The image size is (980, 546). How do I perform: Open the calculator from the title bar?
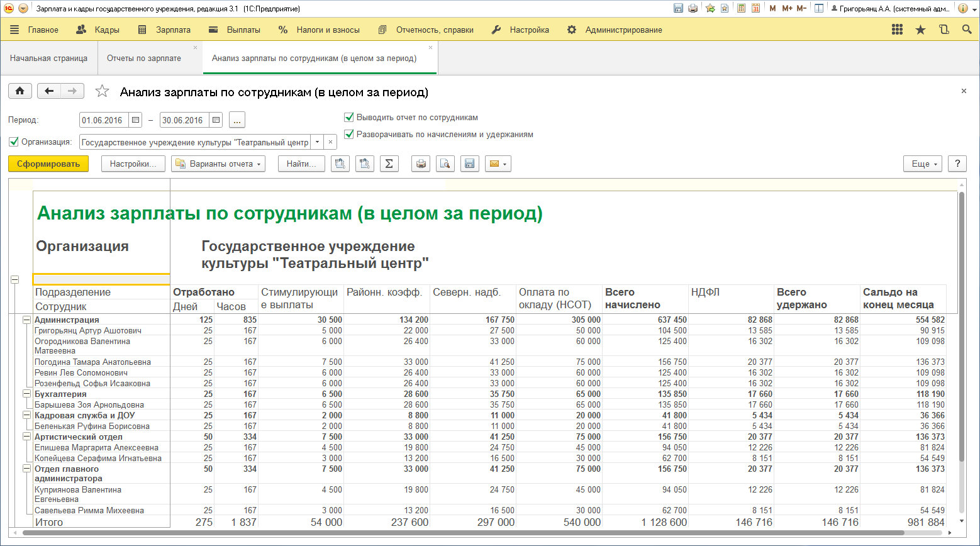[741, 8]
